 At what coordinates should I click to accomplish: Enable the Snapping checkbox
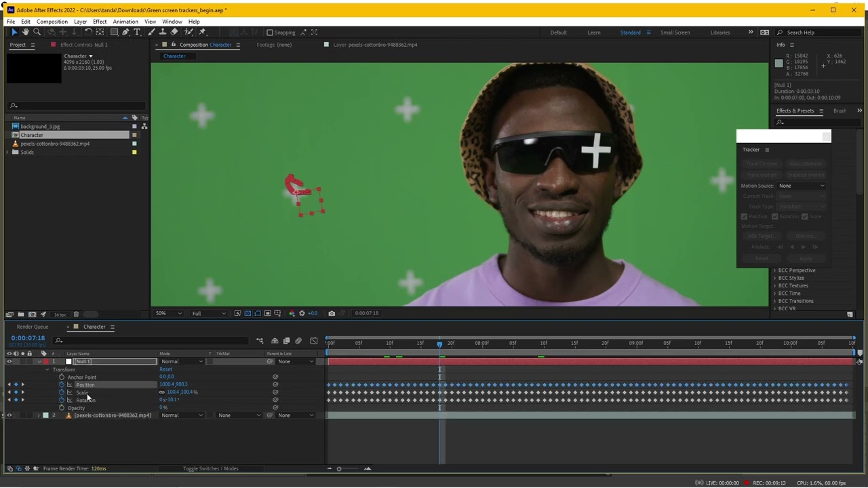[x=270, y=33]
